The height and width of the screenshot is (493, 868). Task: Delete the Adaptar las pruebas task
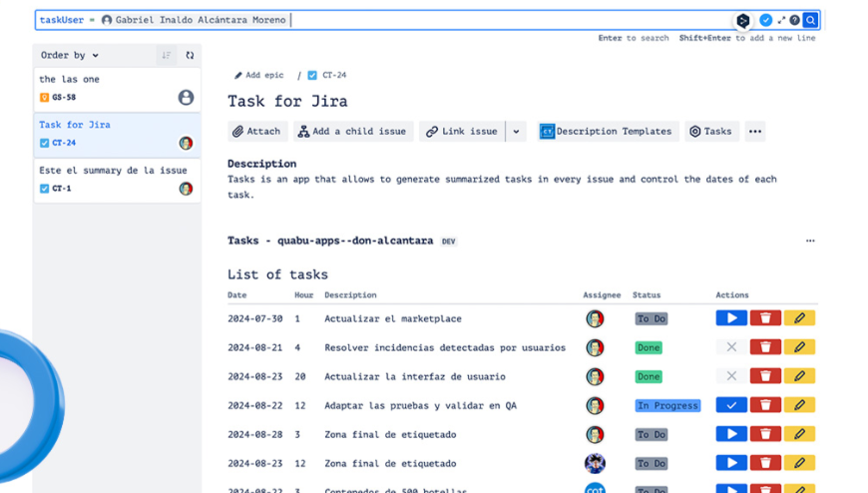pyautogui.click(x=765, y=405)
